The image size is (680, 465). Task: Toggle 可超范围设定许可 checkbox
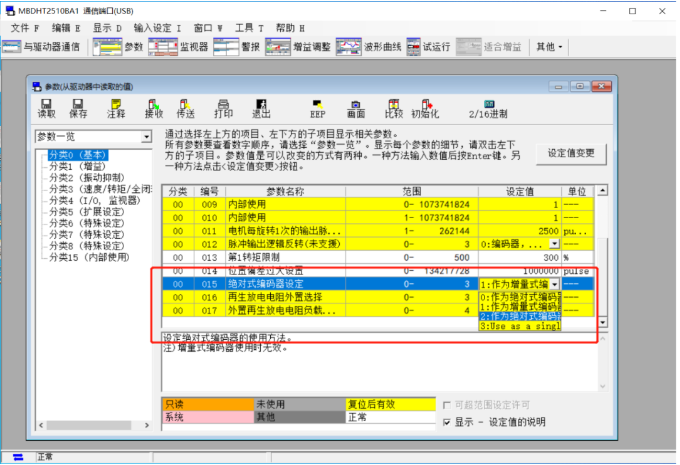(x=447, y=405)
